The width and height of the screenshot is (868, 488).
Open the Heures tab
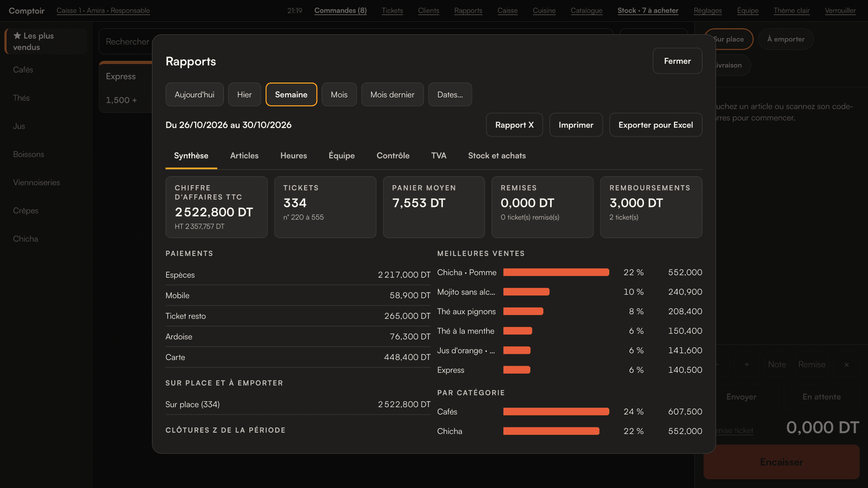click(x=293, y=156)
